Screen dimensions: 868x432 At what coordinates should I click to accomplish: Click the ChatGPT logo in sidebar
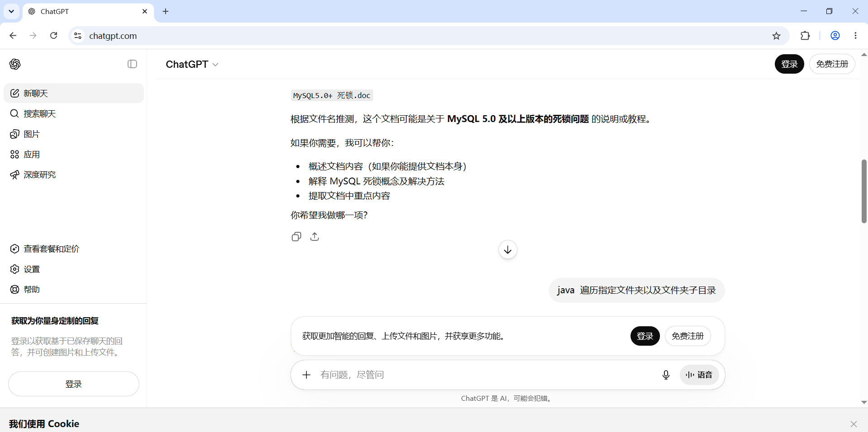(15, 64)
